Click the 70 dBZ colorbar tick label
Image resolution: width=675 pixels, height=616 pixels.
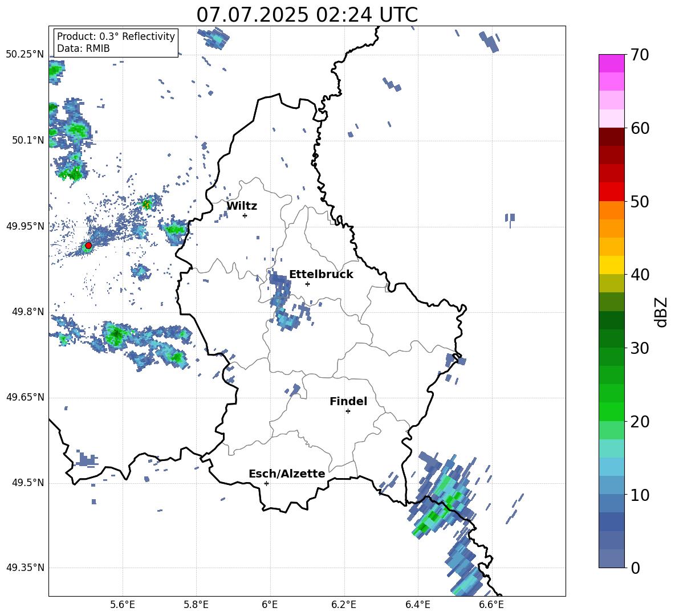[640, 55]
